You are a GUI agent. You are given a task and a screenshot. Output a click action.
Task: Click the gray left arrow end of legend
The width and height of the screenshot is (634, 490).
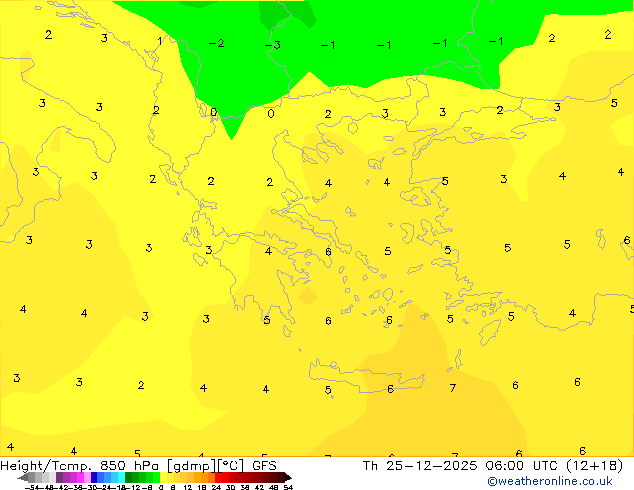point(22,478)
